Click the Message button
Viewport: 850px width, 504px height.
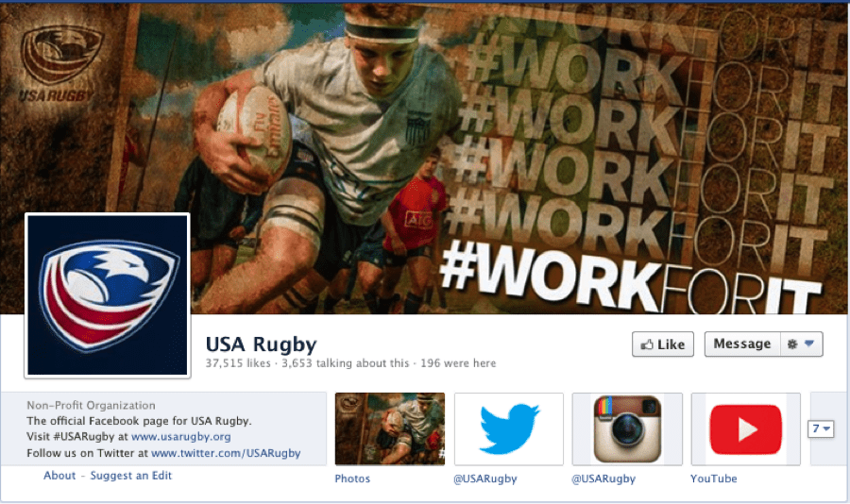(x=742, y=344)
